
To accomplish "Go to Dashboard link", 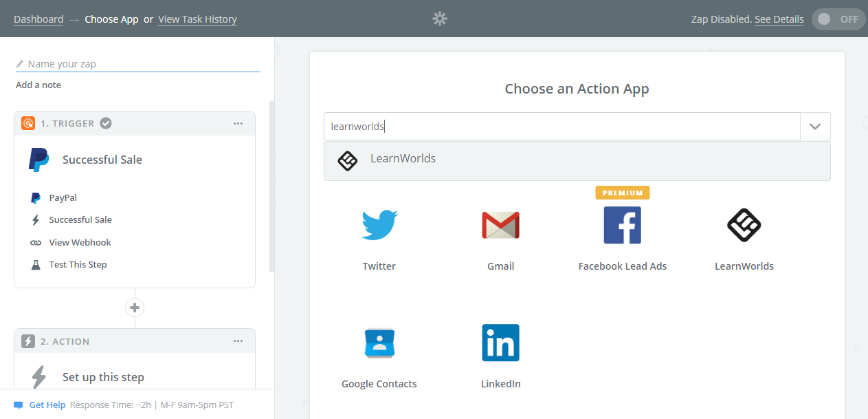I will click(x=38, y=19).
